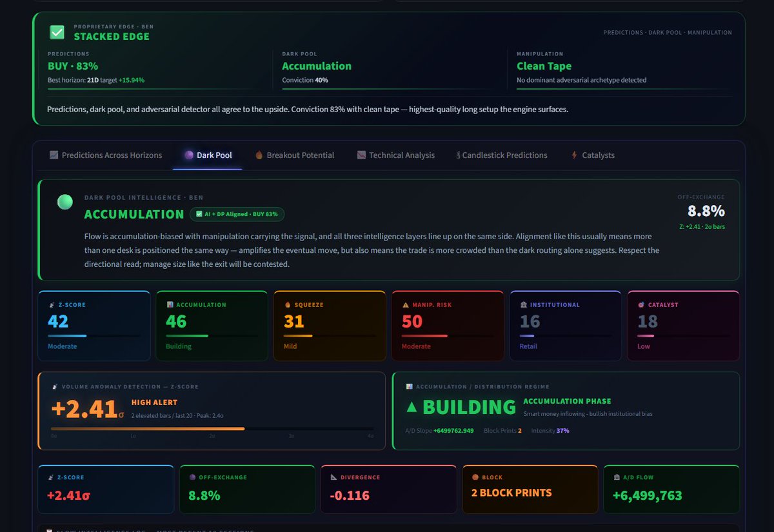Image resolution: width=774 pixels, height=532 pixels.
Task: Click the large 8.8% under OFF-EXCHANGE at top right
Action: pyautogui.click(x=706, y=211)
